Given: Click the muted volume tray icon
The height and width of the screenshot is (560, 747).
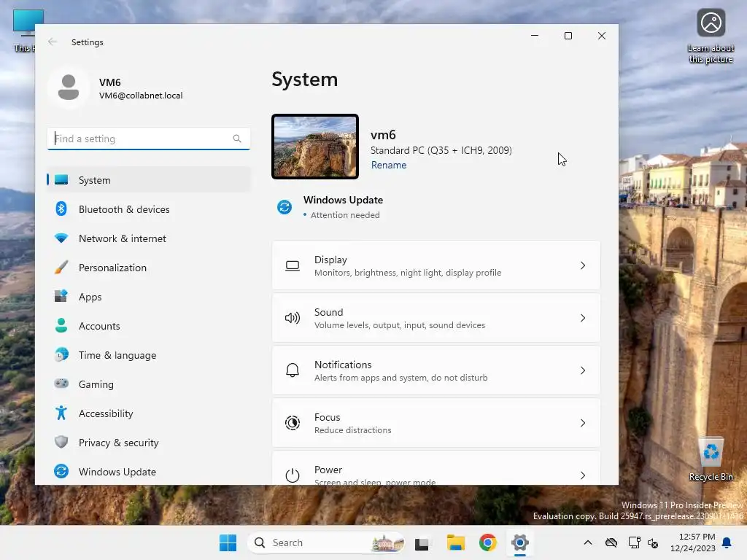Looking at the screenshot, I should click(653, 542).
